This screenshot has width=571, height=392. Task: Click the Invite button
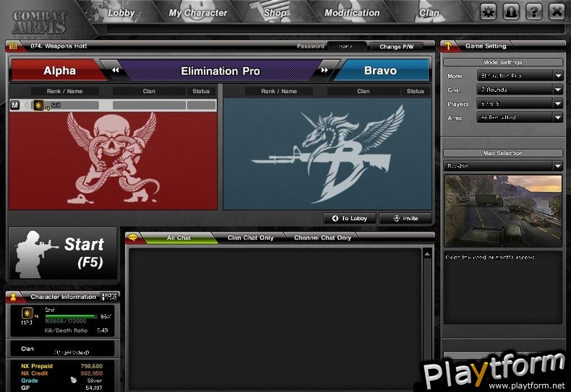point(405,218)
